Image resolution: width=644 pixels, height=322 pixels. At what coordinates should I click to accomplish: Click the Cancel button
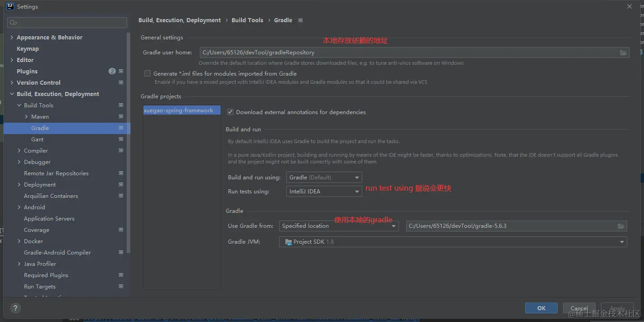coord(579,308)
